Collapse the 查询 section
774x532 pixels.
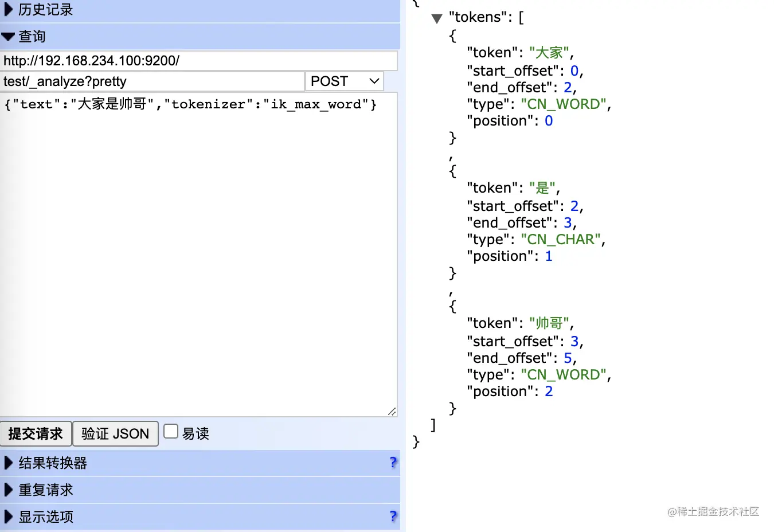(200, 36)
